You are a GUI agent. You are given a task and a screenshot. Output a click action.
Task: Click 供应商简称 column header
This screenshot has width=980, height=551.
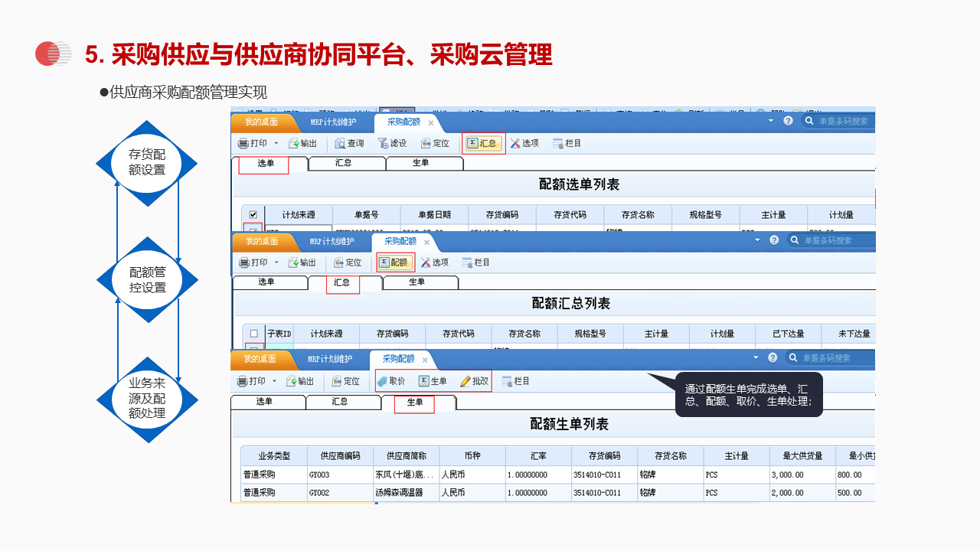[406, 456]
